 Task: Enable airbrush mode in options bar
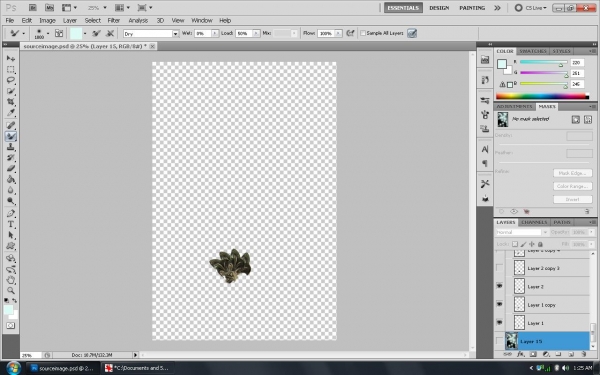click(350, 33)
